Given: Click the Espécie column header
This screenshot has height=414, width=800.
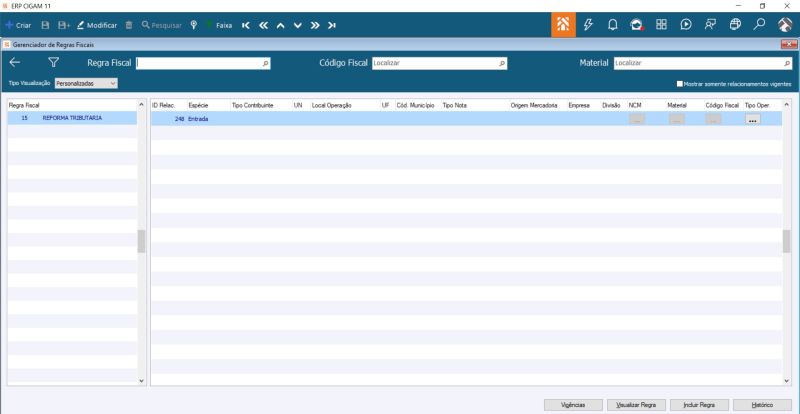Looking at the screenshot, I should coord(198,105).
